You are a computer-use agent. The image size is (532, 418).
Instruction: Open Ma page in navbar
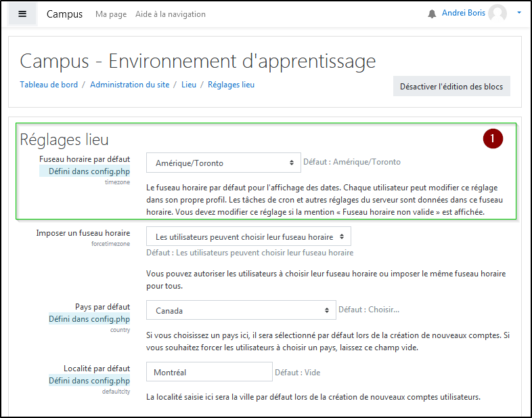111,14
